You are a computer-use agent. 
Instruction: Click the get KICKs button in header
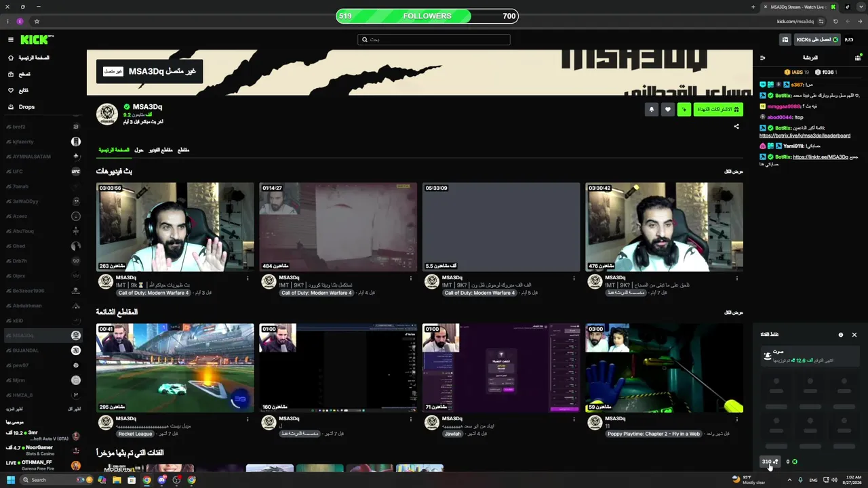coord(818,40)
